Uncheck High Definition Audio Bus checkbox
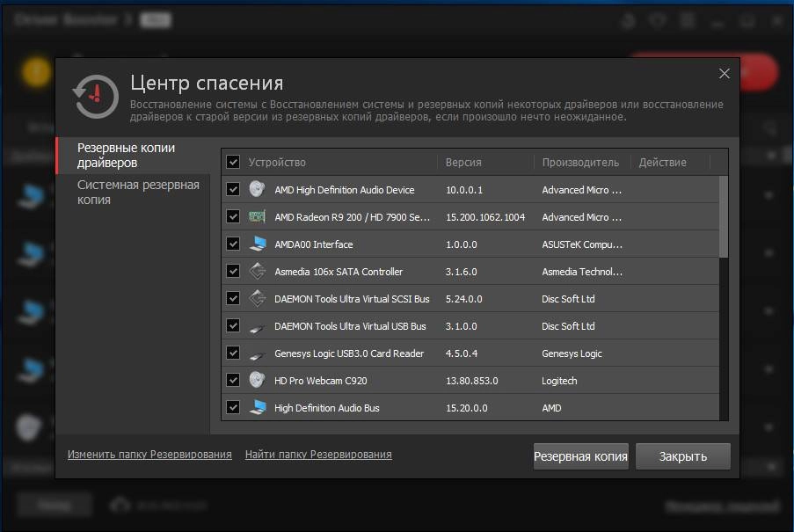794x532 pixels. pos(233,407)
